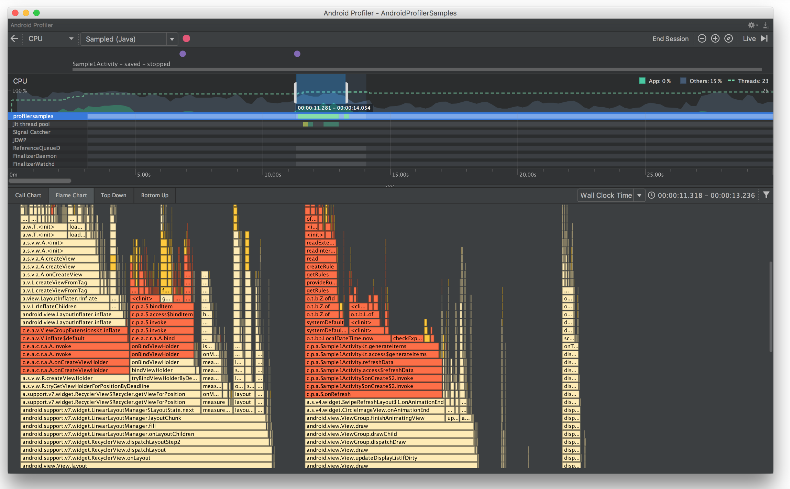Screen dimensions: 790x489
Task: Click the LinearLayoutManager.fill flame bar
Action: tap(144, 426)
